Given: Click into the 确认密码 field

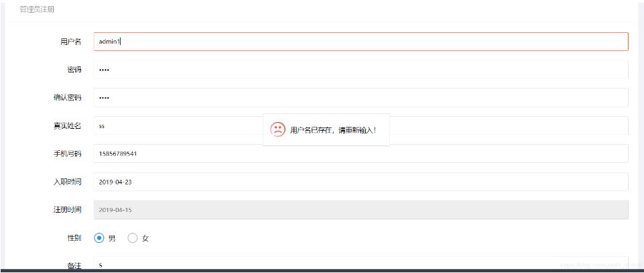Looking at the screenshot, I should click(x=361, y=98).
